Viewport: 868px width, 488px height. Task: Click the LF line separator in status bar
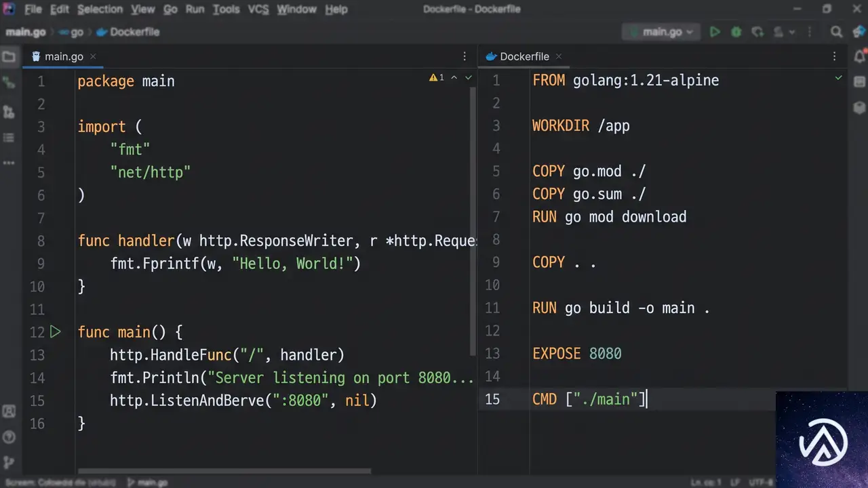(x=734, y=483)
